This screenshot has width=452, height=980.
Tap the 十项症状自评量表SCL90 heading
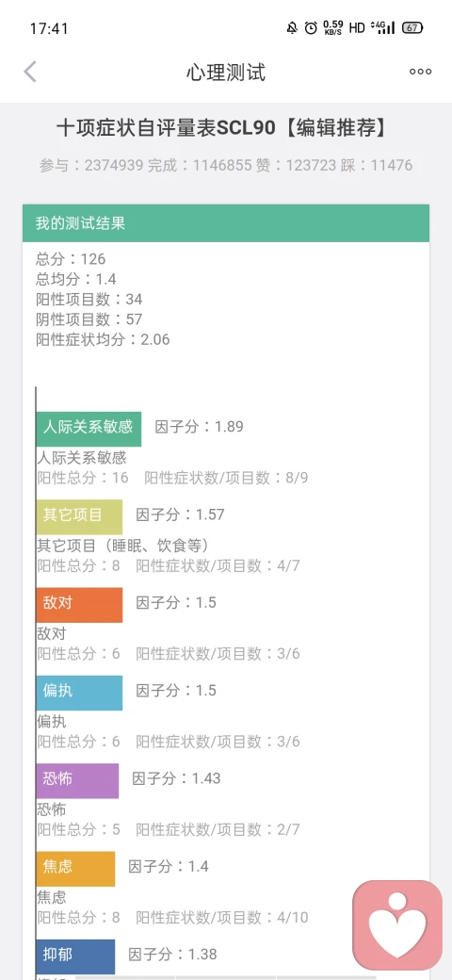point(166,128)
